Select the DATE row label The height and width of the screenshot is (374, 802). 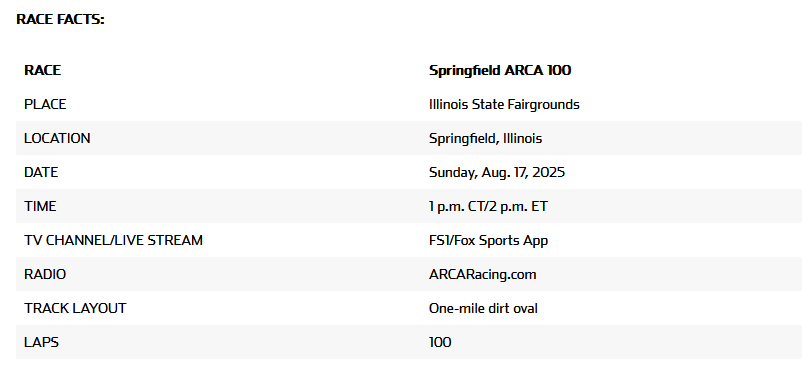pyautogui.click(x=41, y=172)
